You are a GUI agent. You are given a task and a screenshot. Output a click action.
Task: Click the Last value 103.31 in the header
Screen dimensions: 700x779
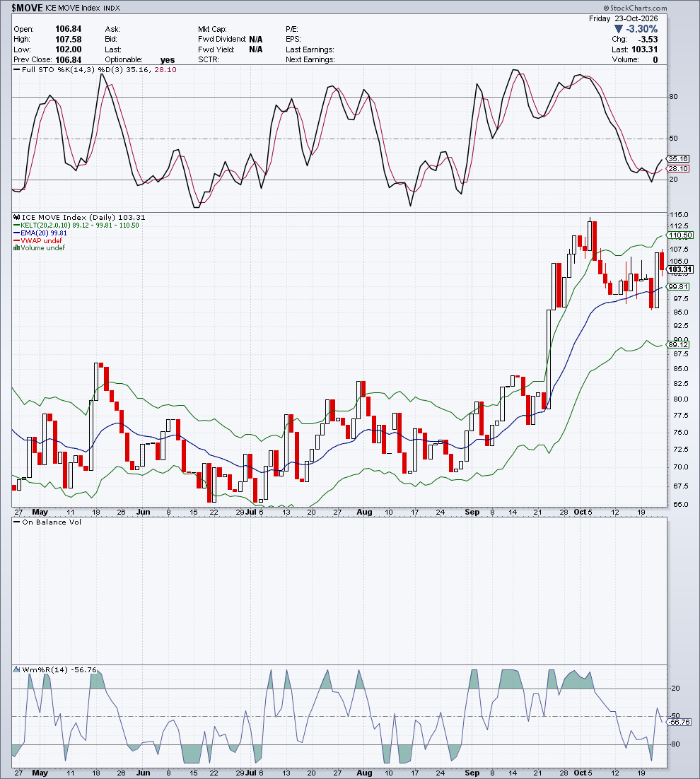pyautogui.click(x=645, y=49)
